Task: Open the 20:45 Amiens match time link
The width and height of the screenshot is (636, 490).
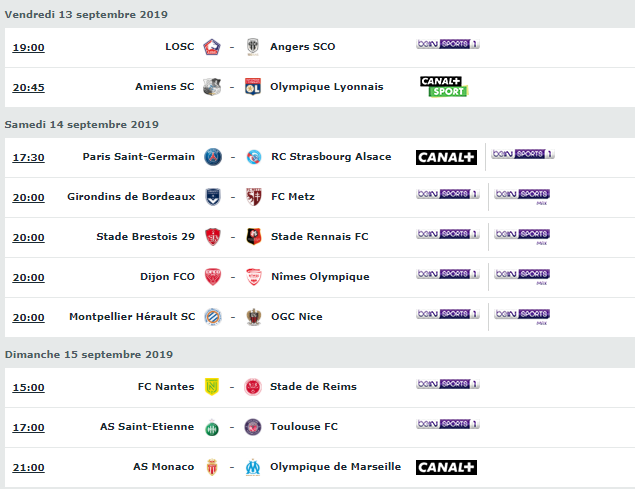Action: pyautogui.click(x=28, y=87)
